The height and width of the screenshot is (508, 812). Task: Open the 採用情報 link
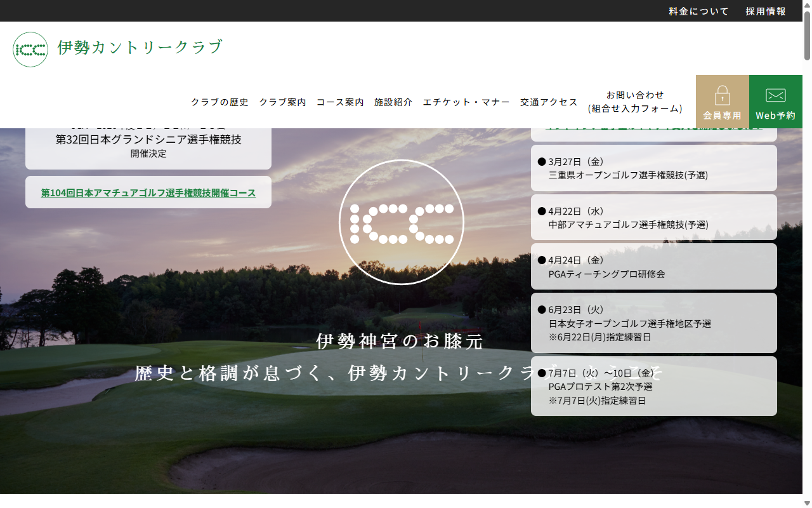click(x=766, y=11)
